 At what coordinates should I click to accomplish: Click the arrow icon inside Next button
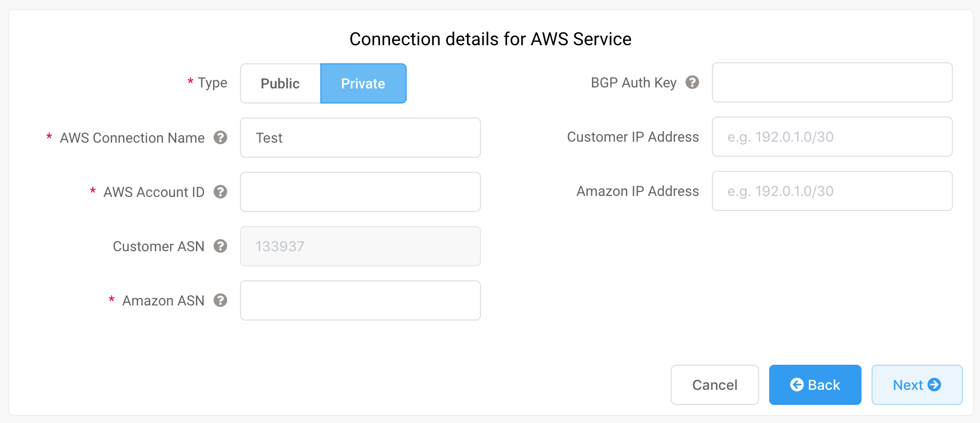[935, 384]
